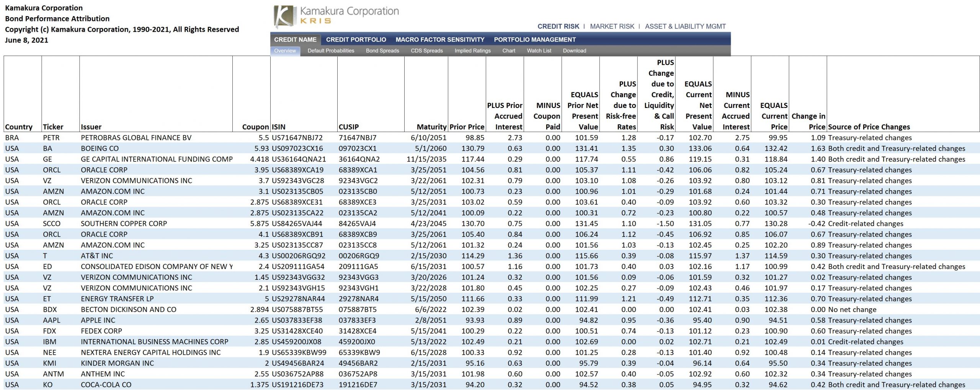Open the MARKET RISK section link

tap(612, 26)
